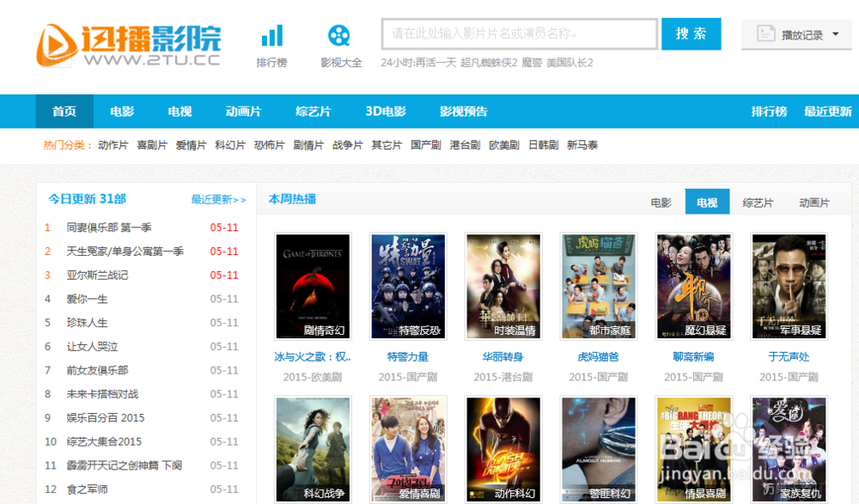
Task: Open the 影视大全 film reel icon
Action: coord(339,35)
